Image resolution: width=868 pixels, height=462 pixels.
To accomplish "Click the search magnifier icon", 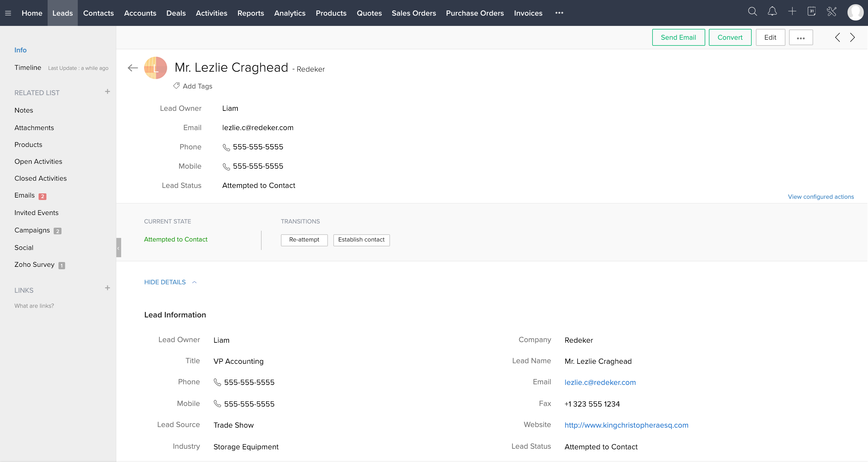I will pyautogui.click(x=752, y=12).
